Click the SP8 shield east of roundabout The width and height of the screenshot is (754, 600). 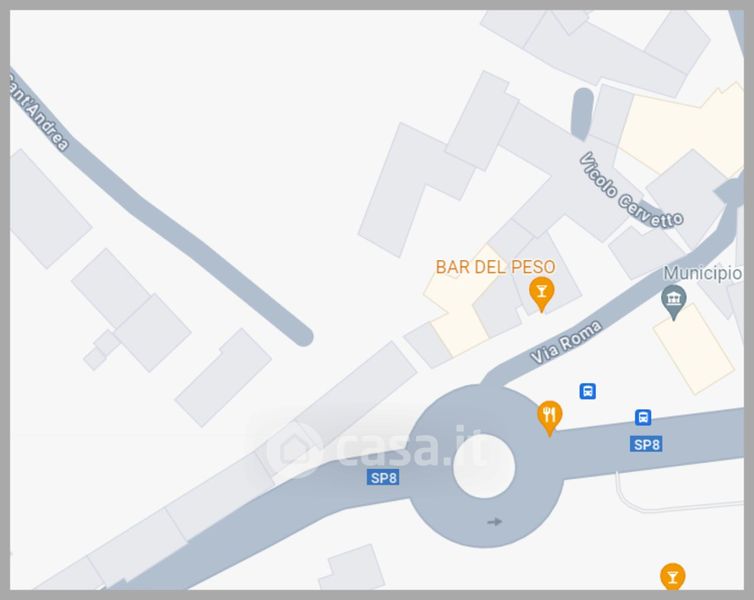click(x=646, y=444)
